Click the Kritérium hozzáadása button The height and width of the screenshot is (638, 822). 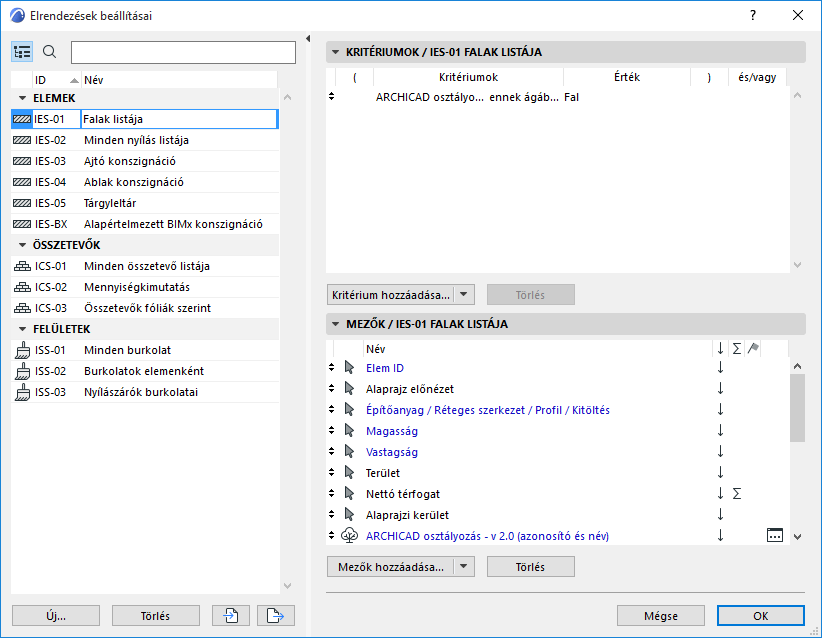click(x=391, y=295)
